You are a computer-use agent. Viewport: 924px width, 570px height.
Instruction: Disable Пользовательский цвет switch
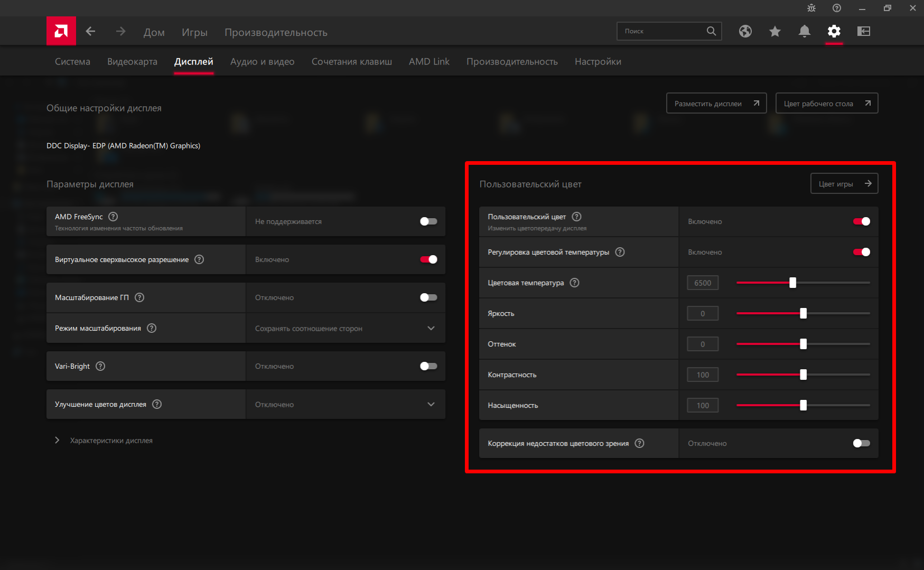click(x=862, y=221)
